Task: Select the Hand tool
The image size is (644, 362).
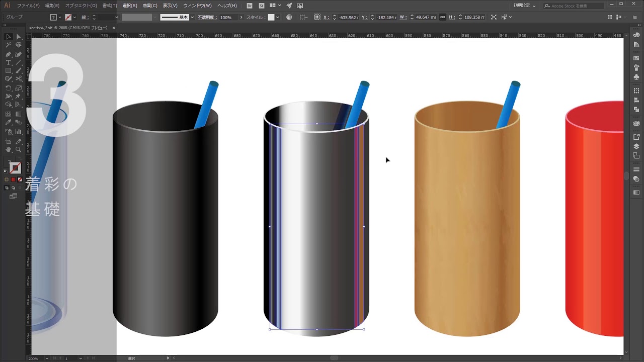Action: click(x=9, y=150)
